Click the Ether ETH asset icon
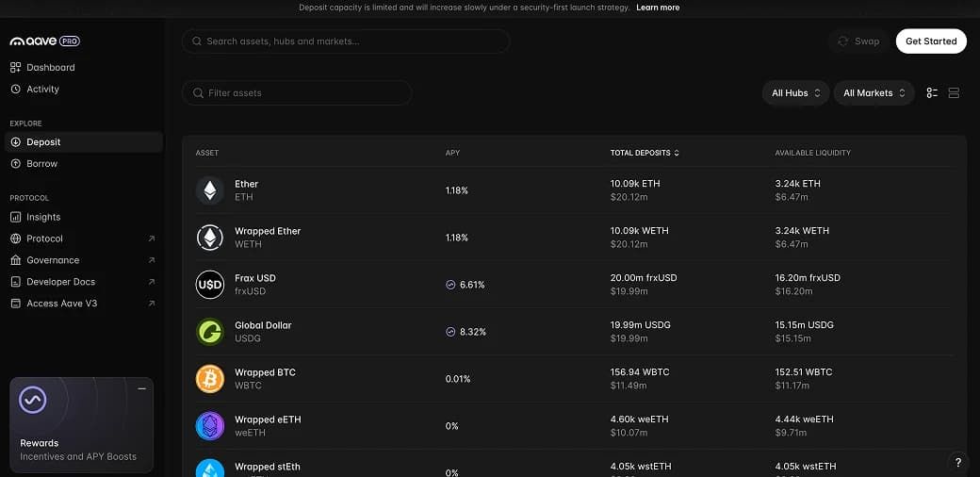 pos(210,190)
